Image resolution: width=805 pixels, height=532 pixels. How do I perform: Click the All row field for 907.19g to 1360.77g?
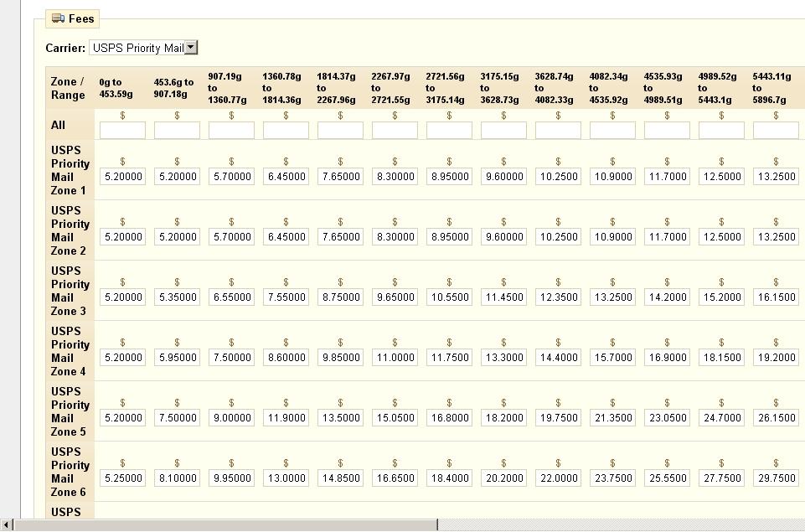click(x=231, y=131)
